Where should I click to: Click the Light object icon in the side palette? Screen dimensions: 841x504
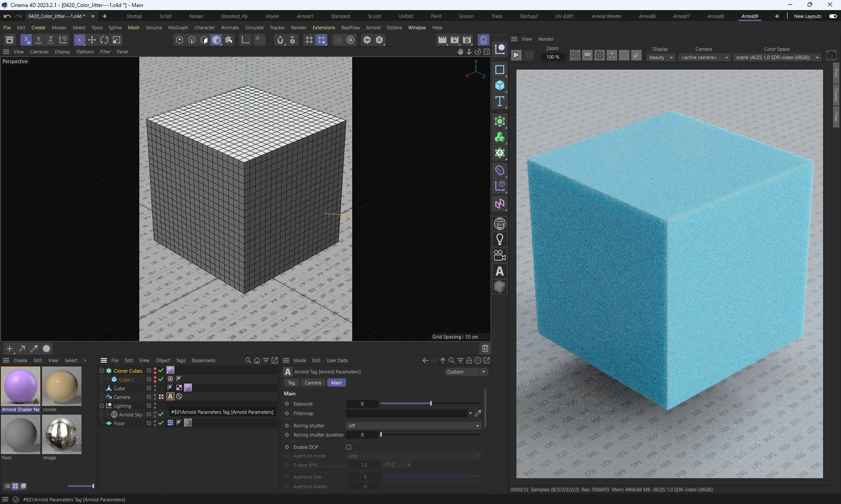[499, 240]
